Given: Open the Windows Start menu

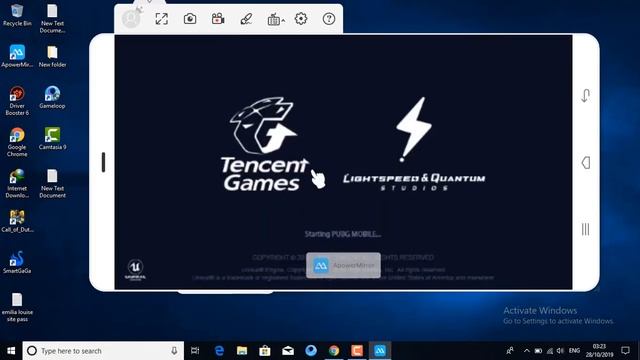Looking at the screenshot, I should pos(11,351).
